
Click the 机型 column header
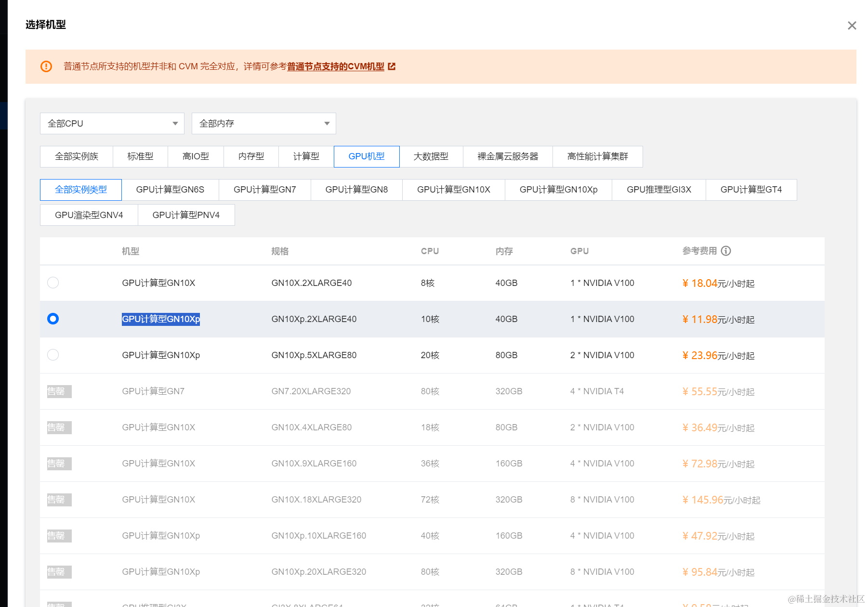[x=131, y=251]
